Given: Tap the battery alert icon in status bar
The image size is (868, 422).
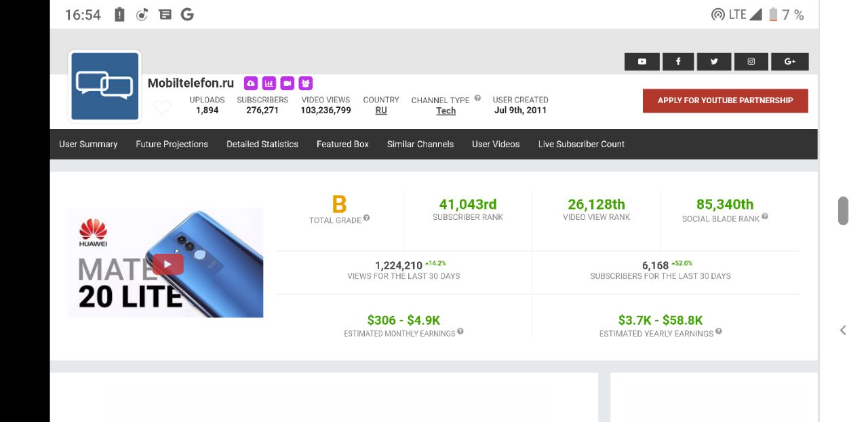Looking at the screenshot, I should tap(119, 14).
